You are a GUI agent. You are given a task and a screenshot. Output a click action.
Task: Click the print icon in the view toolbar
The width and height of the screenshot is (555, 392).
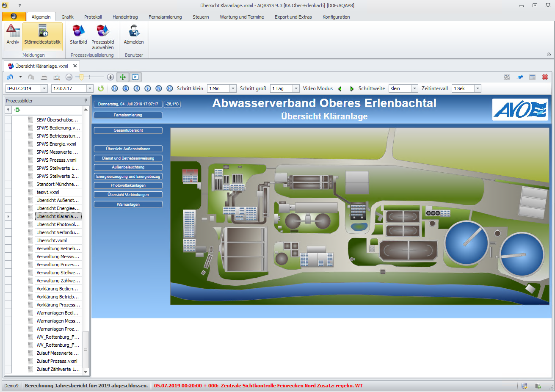[44, 77]
